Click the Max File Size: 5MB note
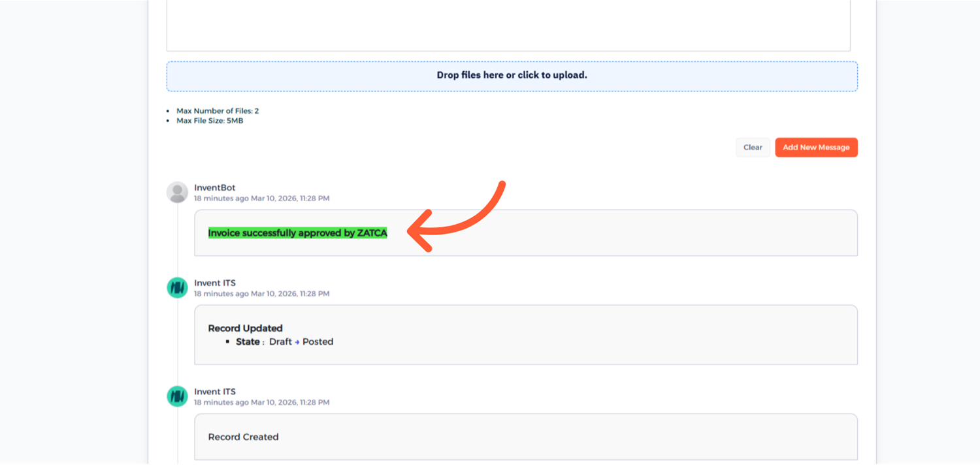Viewport: 980px width, 465px height. (x=210, y=121)
